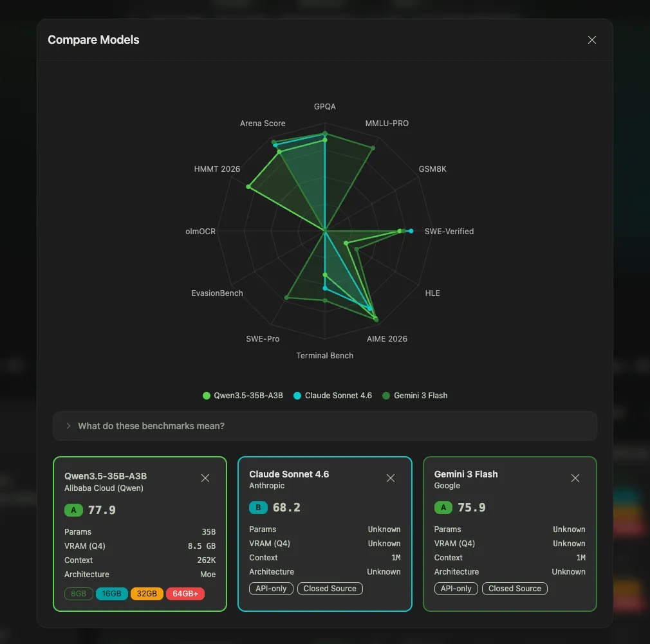This screenshot has height=644, width=650.
Task: Click the API-only tag on Claude card
Action: 271,588
